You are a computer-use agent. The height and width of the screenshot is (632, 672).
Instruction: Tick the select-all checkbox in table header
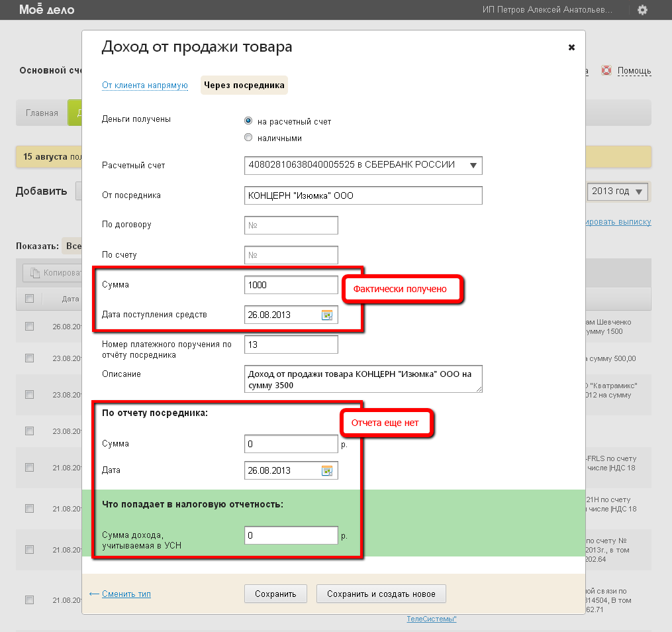click(x=29, y=299)
